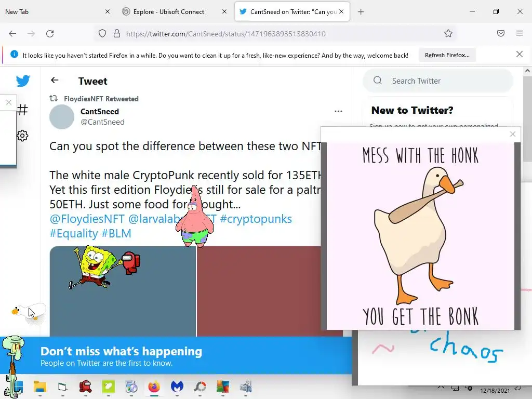Image resolution: width=532 pixels, height=399 pixels.
Task: Click the @CantSneed handle
Action: pyautogui.click(x=102, y=122)
